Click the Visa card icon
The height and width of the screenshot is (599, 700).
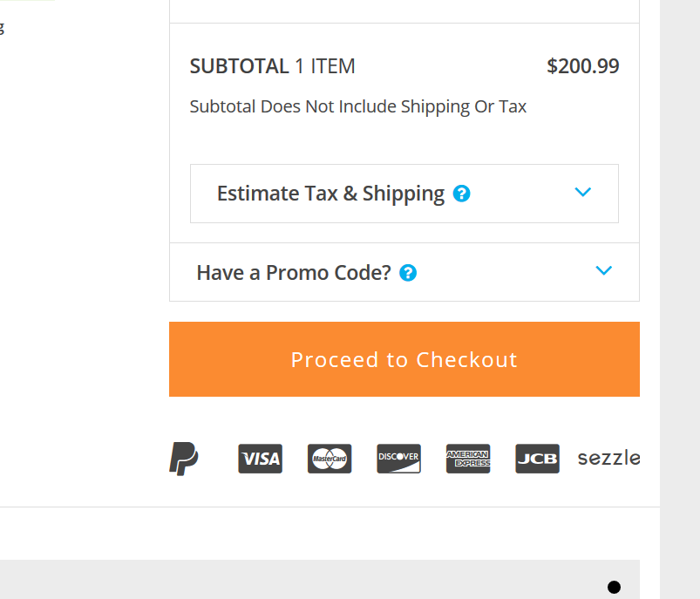click(261, 459)
